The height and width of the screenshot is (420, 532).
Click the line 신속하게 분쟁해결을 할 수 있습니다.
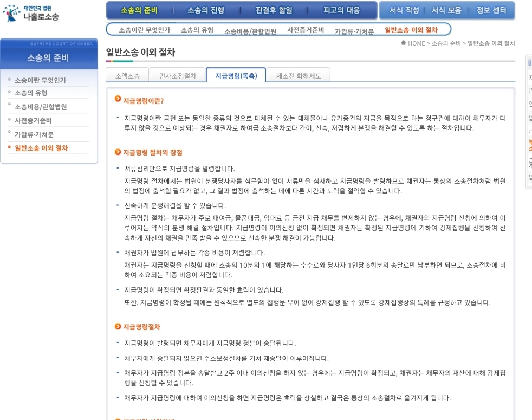click(x=175, y=205)
